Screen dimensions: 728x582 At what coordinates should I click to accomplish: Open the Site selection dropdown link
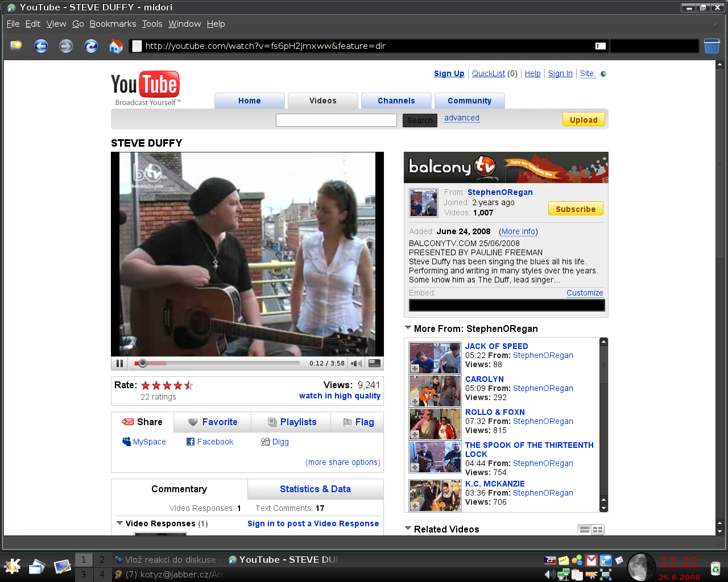[x=588, y=74]
